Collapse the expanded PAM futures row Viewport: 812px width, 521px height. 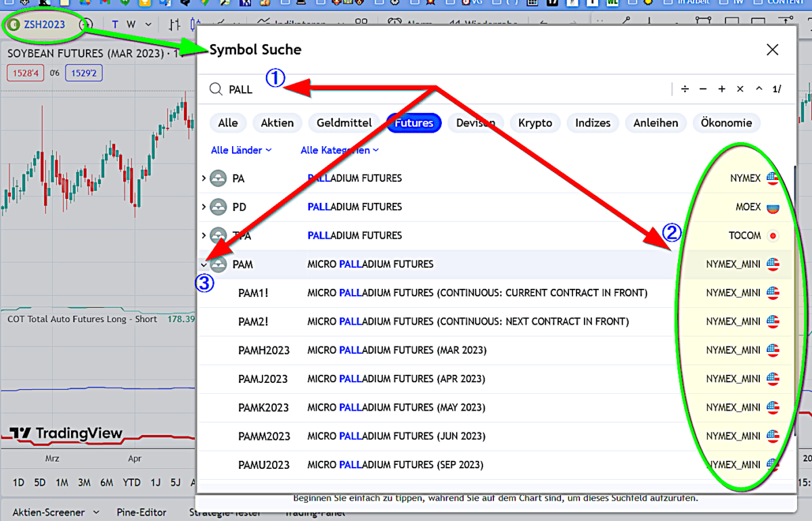click(x=204, y=265)
